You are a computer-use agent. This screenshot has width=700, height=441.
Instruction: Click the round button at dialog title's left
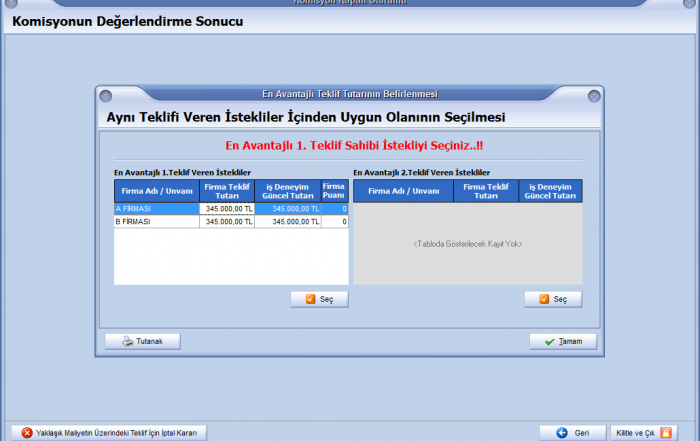tap(104, 95)
